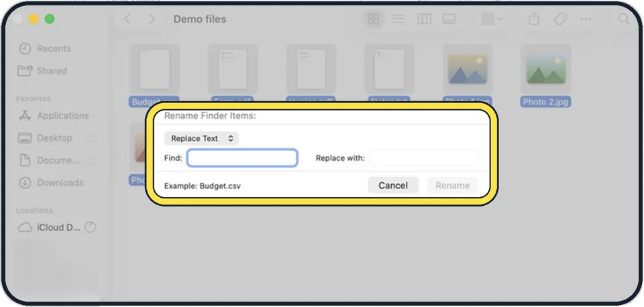
Task: Click the Example: Budget.csv preview text
Action: 203,186
